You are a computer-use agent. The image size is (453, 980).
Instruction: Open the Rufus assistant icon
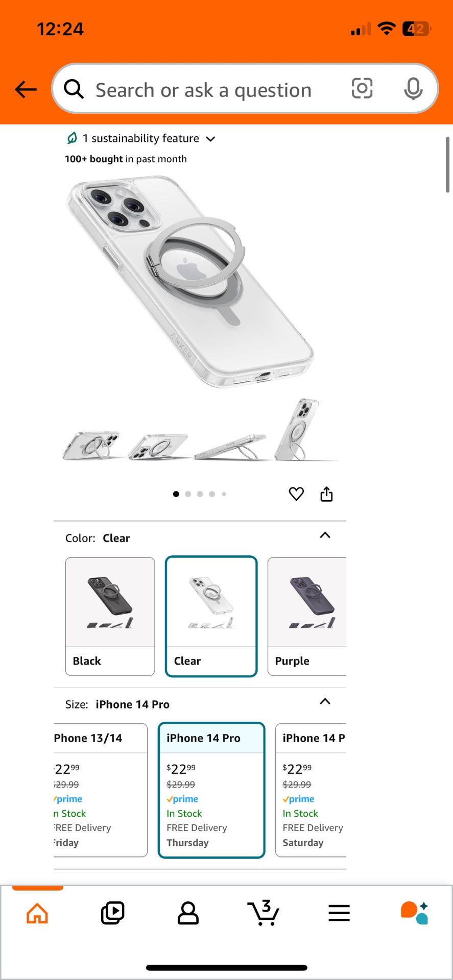[x=414, y=913]
